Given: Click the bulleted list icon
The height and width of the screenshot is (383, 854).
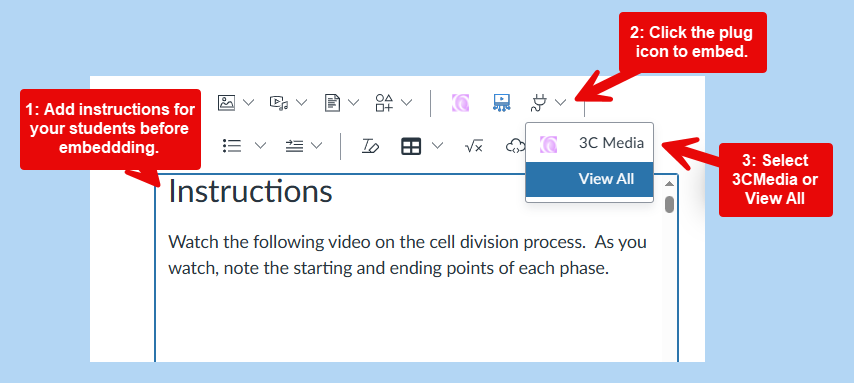Looking at the screenshot, I should point(232,145).
